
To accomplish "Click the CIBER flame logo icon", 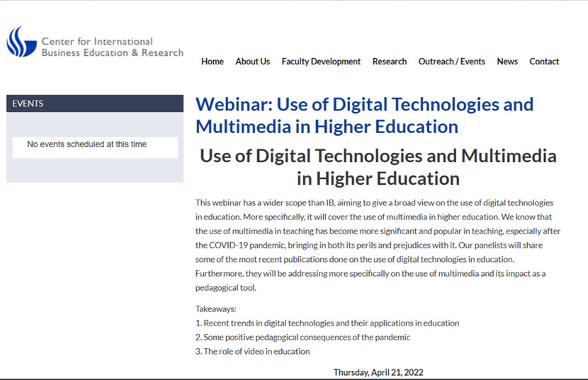I will coord(22,42).
